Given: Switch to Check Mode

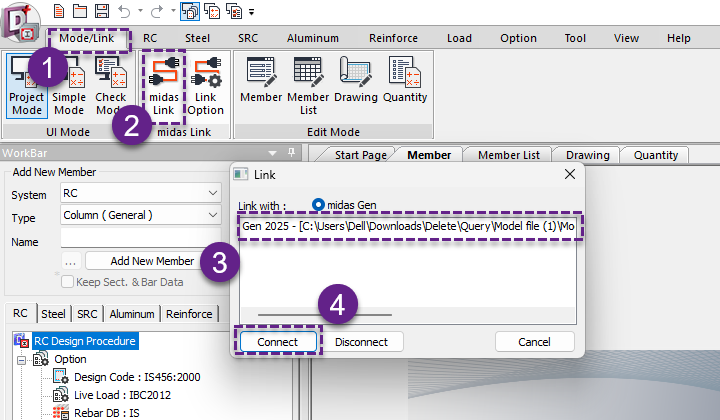Looking at the screenshot, I should 110,86.
